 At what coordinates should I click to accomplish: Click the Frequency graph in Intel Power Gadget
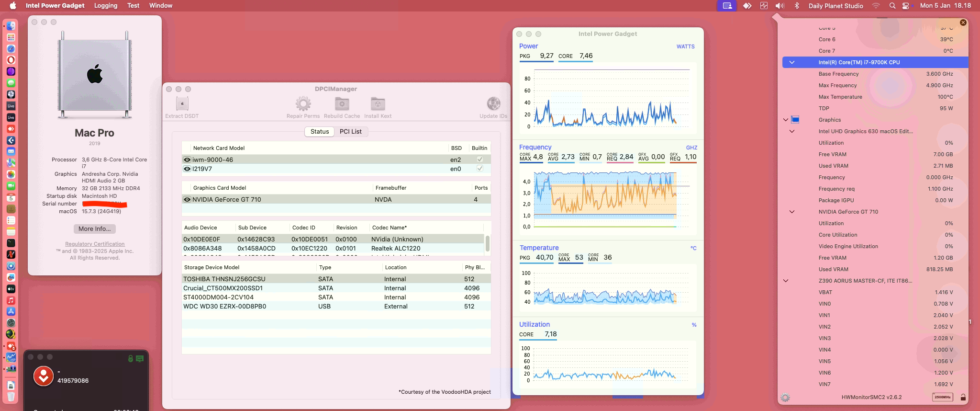[x=608, y=200]
